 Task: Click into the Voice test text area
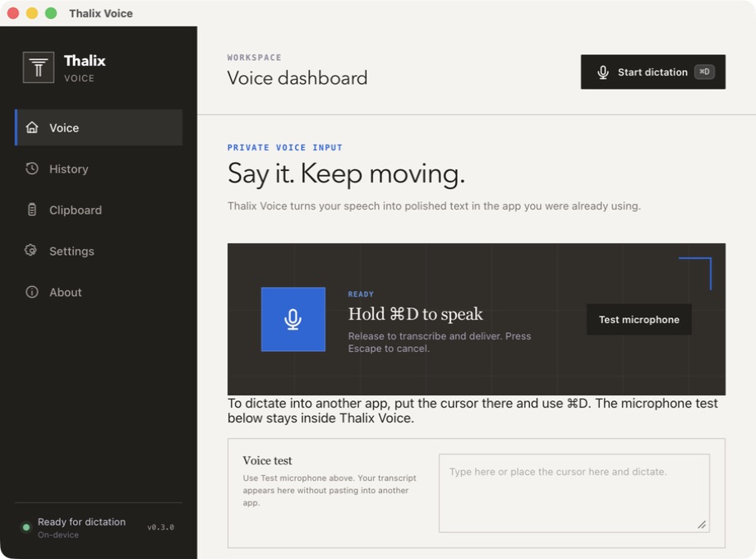point(574,493)
